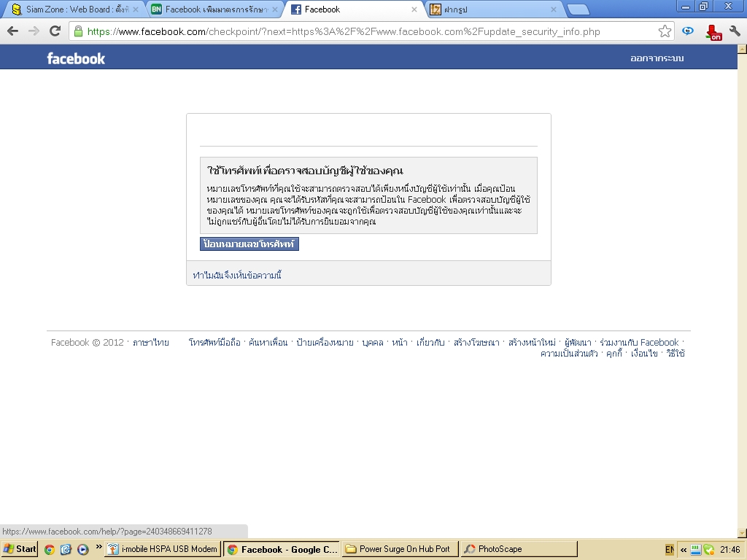The image size is (747, 560).
Task: Open เกี่ยวกับ footer link
Action: coord(430,343)
